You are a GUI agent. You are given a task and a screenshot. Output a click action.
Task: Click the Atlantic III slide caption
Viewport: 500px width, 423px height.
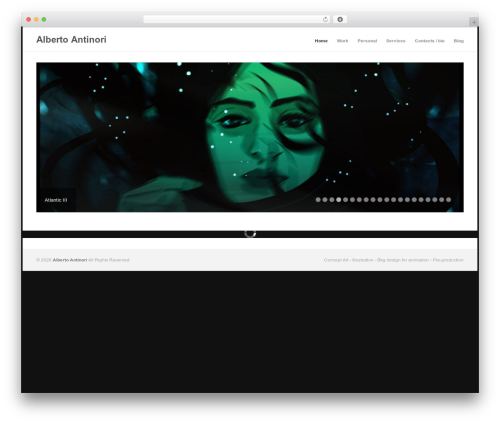(56, 200)
